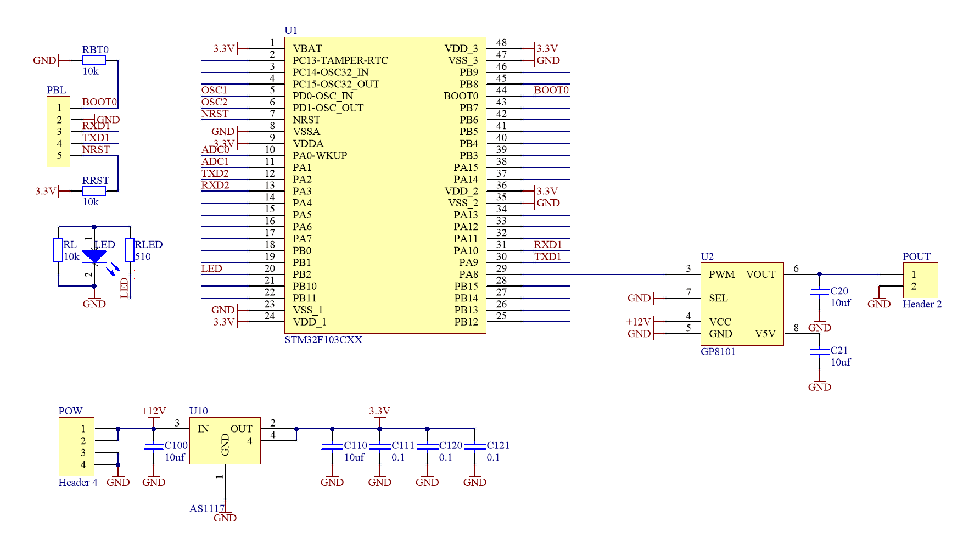Screen dimensions: 980x544
Task: Select the RRST resistor symbol
Action: pos(94,191)
